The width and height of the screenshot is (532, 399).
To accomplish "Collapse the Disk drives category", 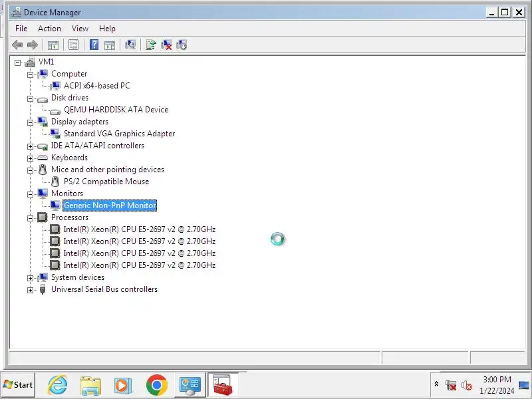I will click(30, 98).
